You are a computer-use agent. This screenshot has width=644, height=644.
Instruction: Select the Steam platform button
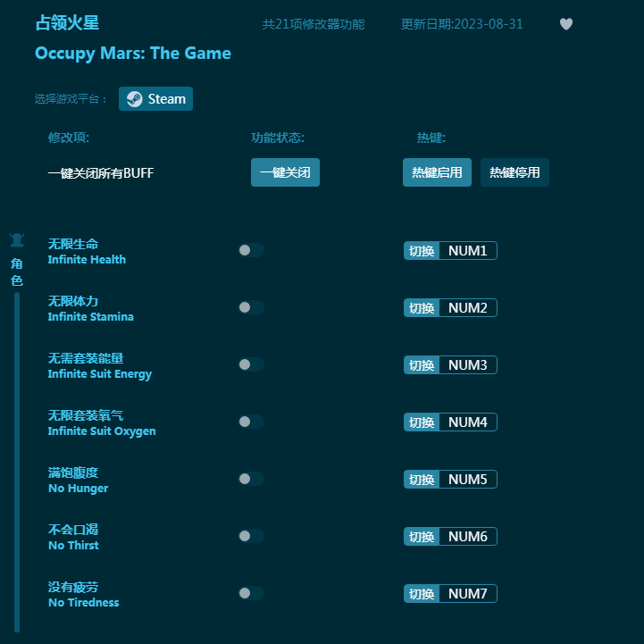pyautogui.click(x=156, y=99)
